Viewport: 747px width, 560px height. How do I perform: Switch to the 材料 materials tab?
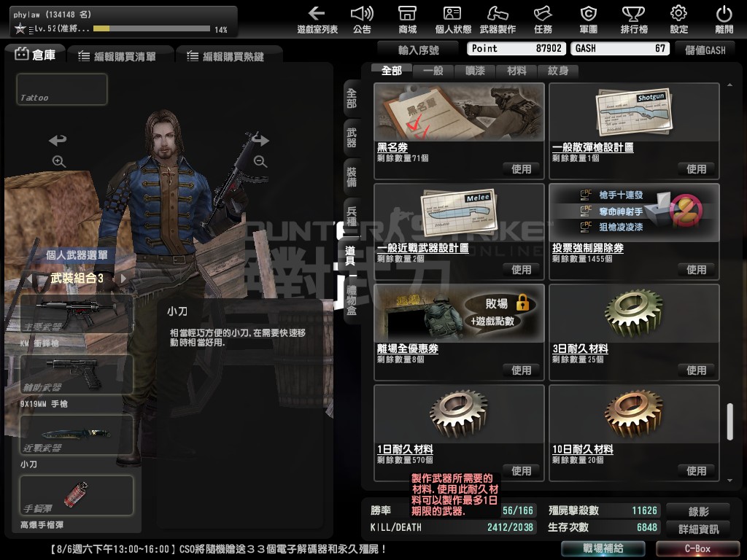click(516, 71)
